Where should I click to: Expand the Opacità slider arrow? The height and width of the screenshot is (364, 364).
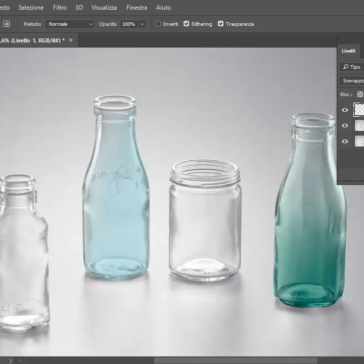pyautogui.click(x=142, y=24)
